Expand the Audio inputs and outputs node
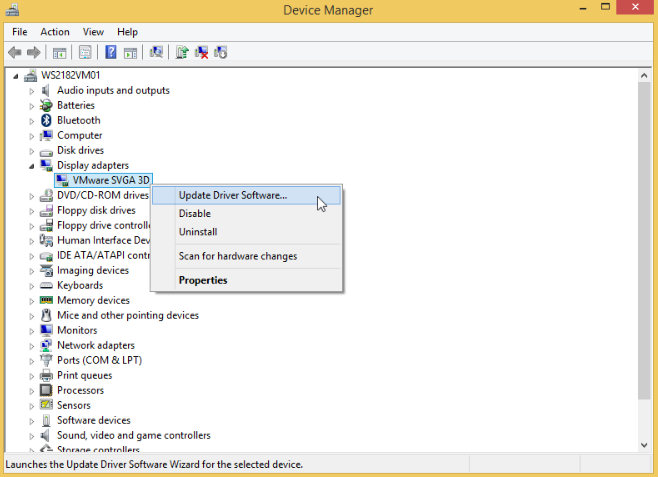The width and height of the screenshot is (658, 477). click(32, 91)
